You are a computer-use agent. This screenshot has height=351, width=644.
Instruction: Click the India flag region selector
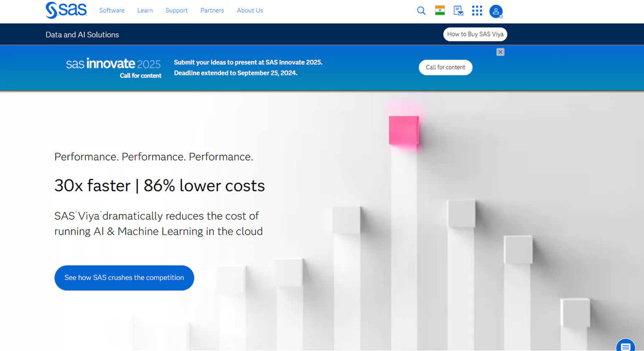[440, 11]
